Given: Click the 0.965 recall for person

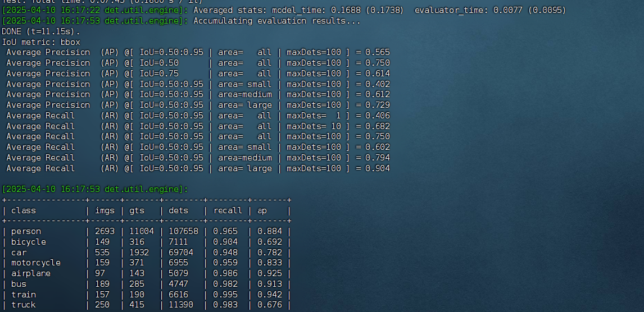Looking at the screenshot, I should (225, 231).
